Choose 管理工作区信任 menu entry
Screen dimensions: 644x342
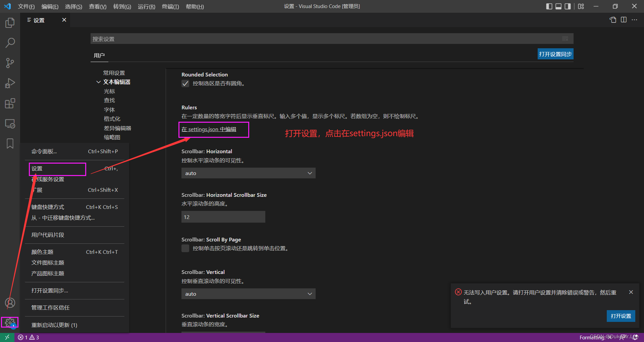[x=74, y=307]
